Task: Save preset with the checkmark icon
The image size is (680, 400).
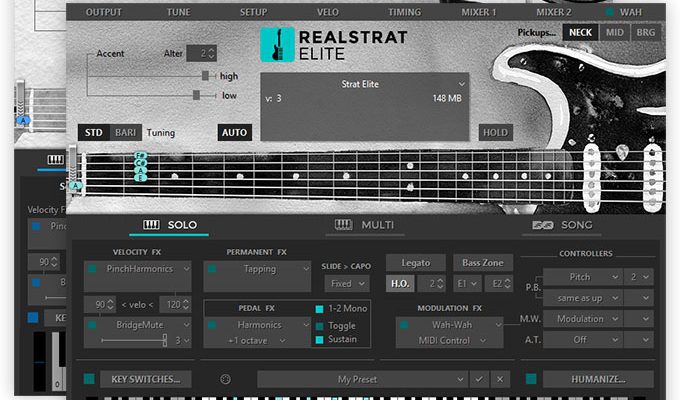Action: click(480, 380)
